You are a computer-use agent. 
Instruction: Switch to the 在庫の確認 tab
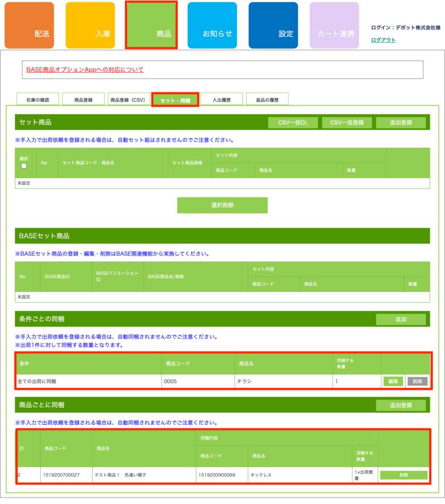click(x=38, y=100)
